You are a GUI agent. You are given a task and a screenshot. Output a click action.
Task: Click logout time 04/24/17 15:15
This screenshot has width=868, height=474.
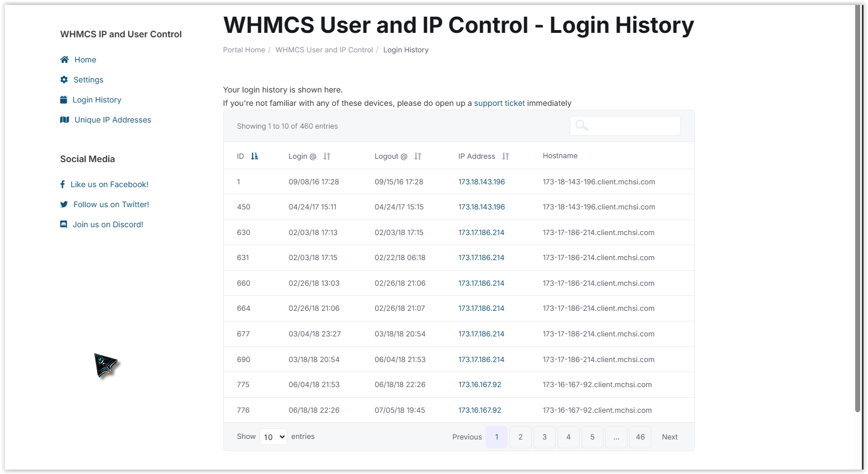click(x=399, y=207)
